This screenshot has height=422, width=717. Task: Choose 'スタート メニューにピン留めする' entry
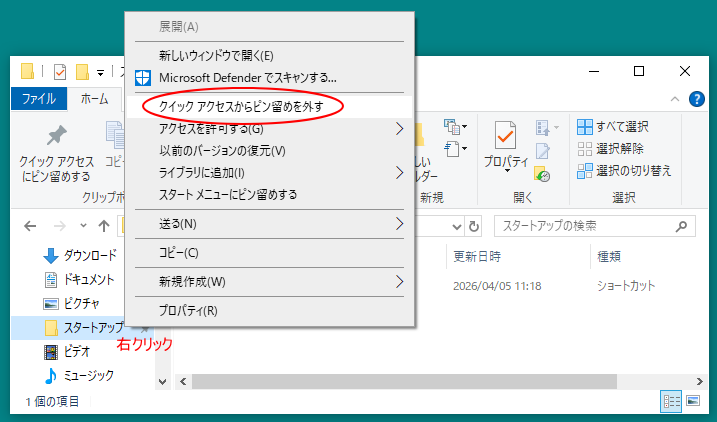[x=270, y=195]
